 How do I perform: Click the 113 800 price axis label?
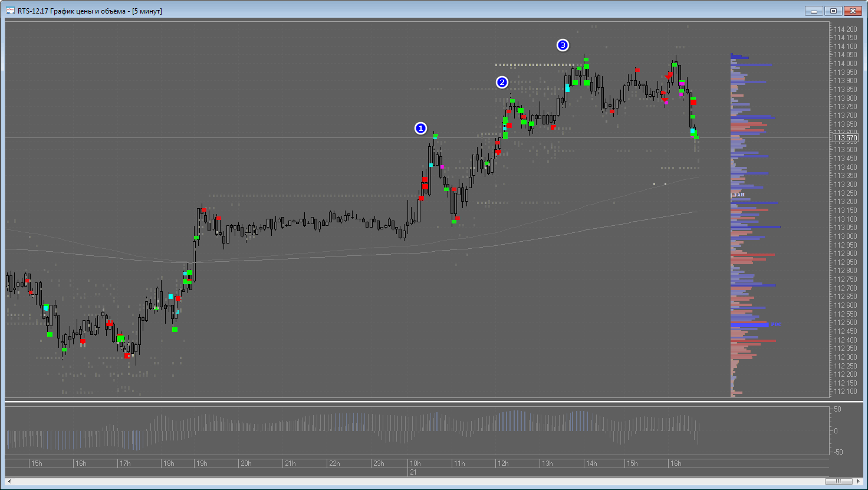tap(845, 98)
